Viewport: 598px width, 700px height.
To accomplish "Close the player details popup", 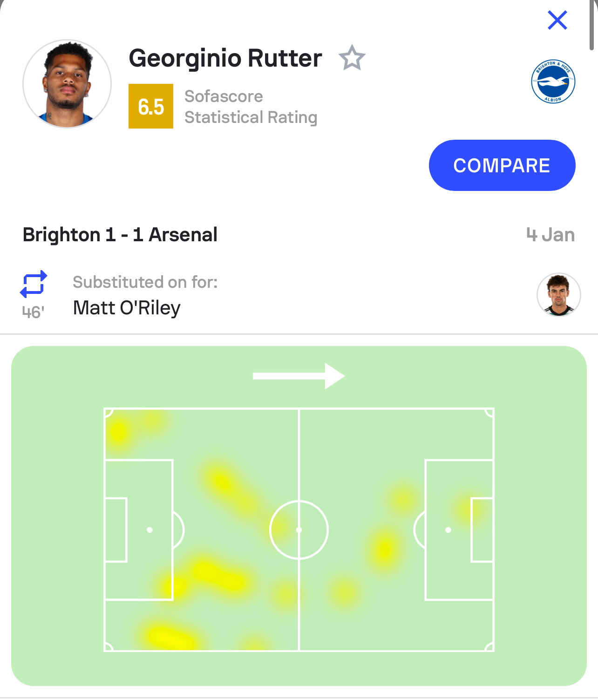I will [557, 20].
